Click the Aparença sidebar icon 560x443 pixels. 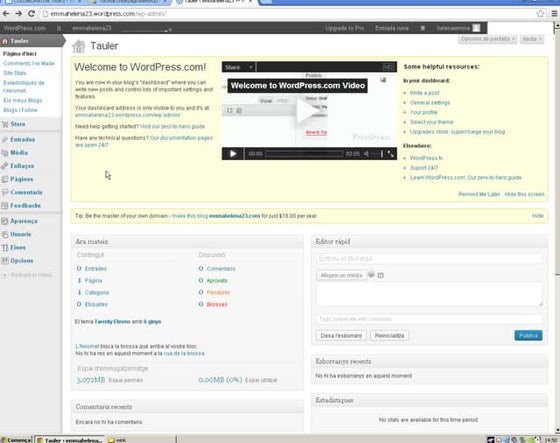click(x=5, y=221)
